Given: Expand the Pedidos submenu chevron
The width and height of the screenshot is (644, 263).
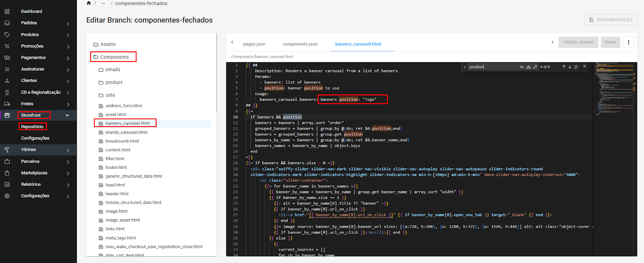Looking at the screenshot, I should coord(68,24).
